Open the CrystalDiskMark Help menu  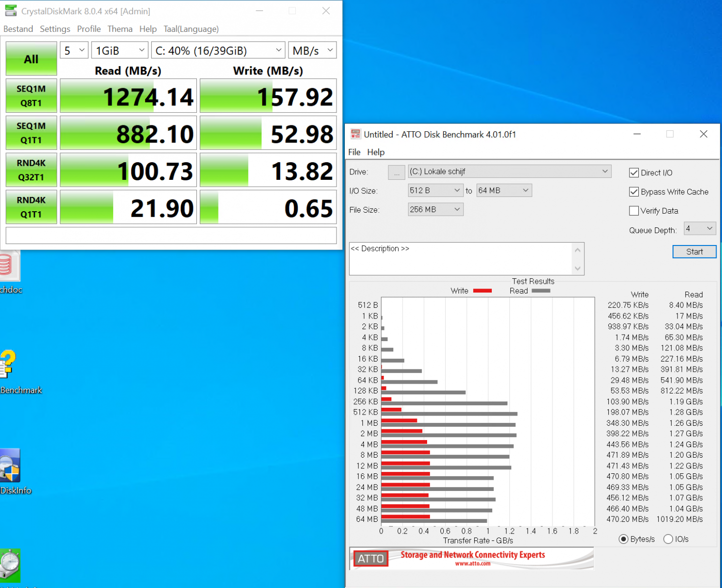(x=148, y=29)
